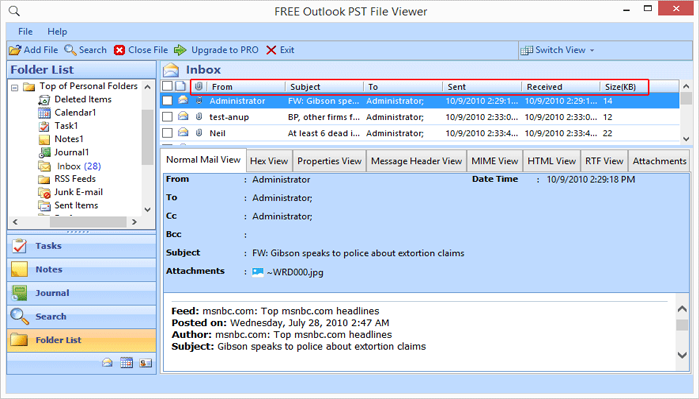Click the Switch View grid icon

526,50
